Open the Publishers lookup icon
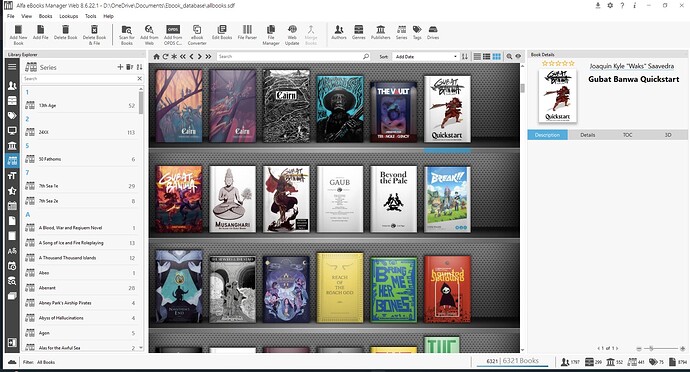This screenshot has width=690, height=372. (x=381, y=32)
